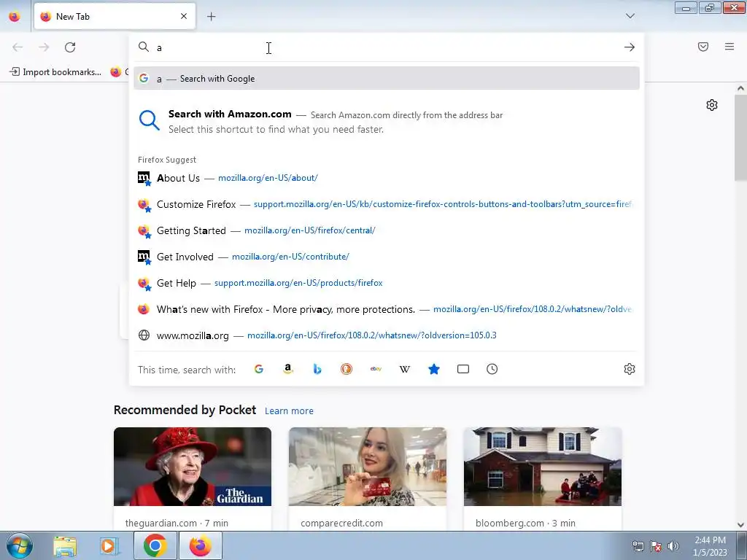747x560 pixels.
Task: Search this time with Google icon
Action: pyautogui.click(x=259, y=369)
